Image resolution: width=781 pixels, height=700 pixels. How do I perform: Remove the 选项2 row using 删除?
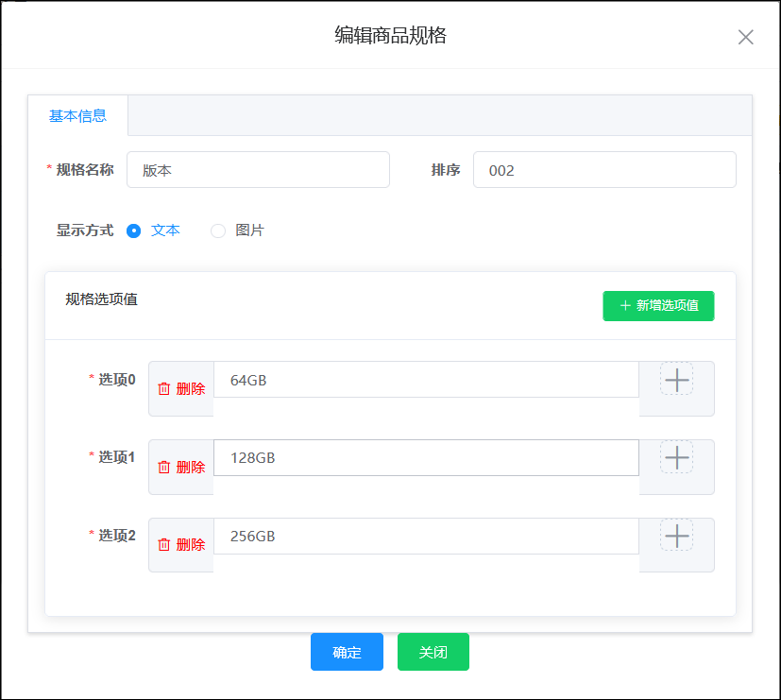click(181, 544)
